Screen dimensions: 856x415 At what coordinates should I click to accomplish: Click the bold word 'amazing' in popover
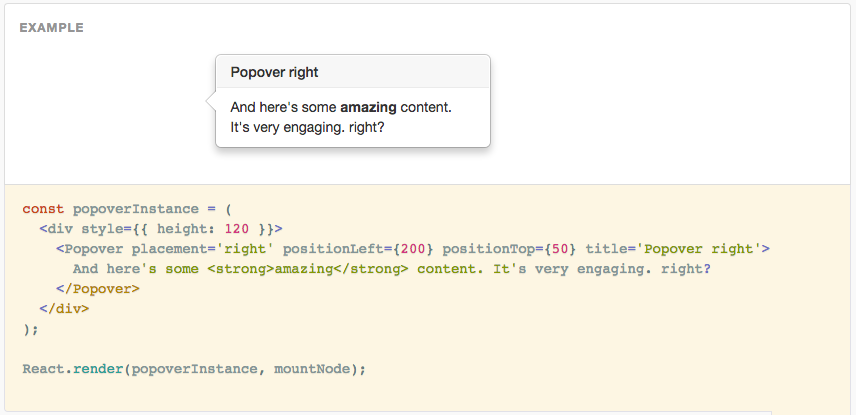[x=368, y=108]
